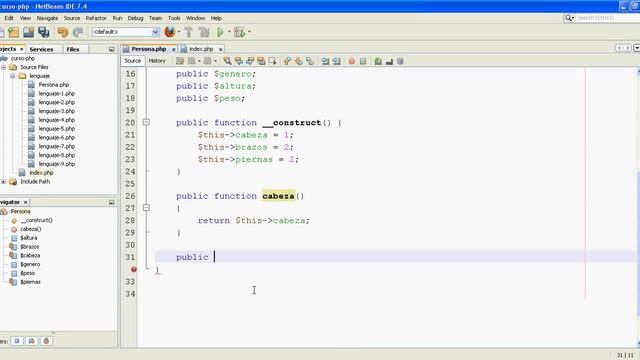The width and height of the screenshot is (640, 360).
Task: Open the Navigate menu
Action: 47,18
